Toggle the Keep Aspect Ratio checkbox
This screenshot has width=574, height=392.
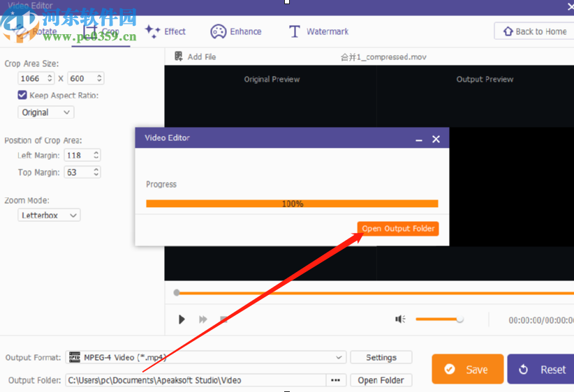pyautogui.click(x=22, y=95)
